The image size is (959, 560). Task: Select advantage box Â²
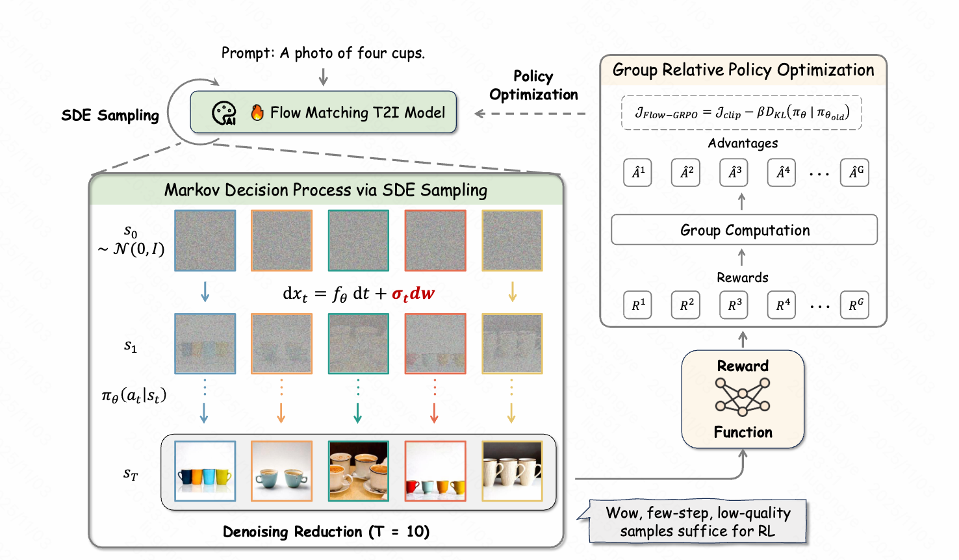click(686, 172)
